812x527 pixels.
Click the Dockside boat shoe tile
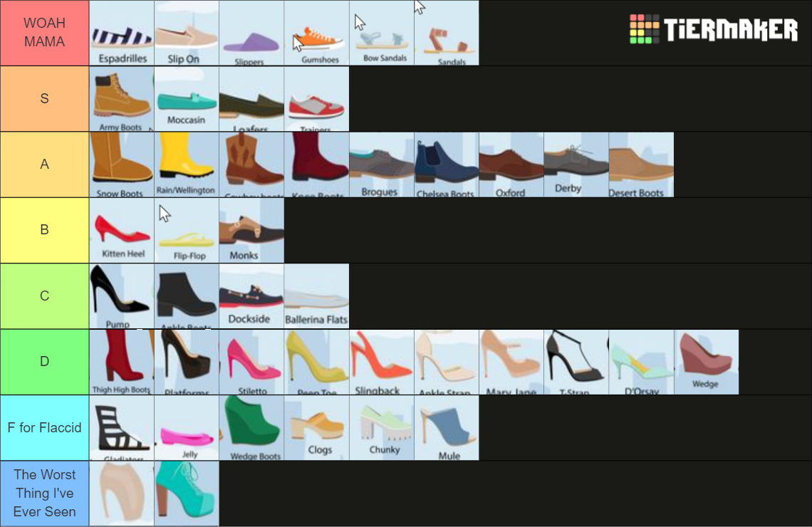(251, 296)
